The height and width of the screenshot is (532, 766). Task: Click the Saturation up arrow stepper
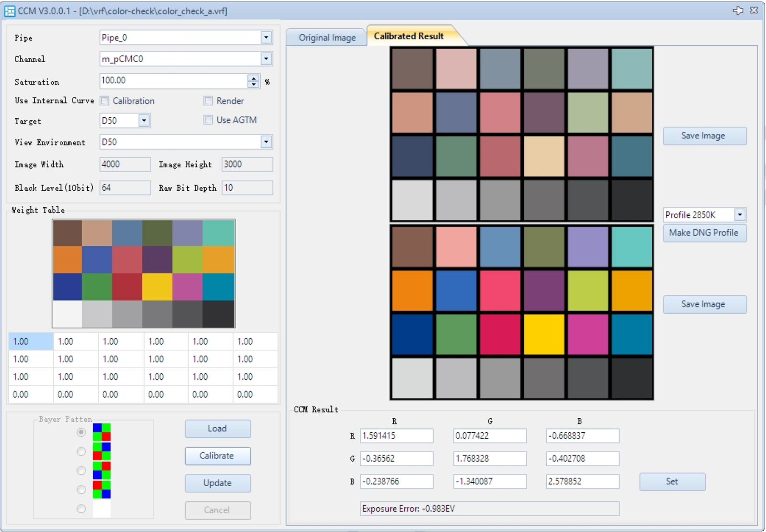pyautogui.click(x=253, y=78)
